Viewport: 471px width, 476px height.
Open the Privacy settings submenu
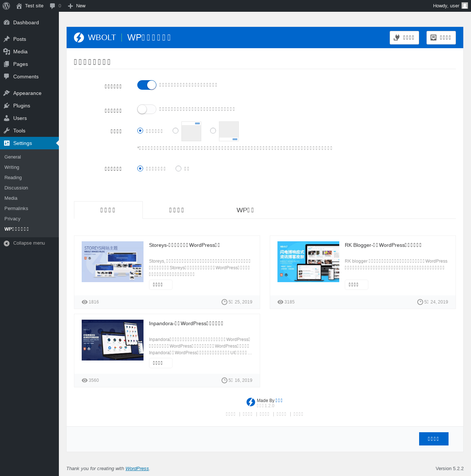pos(29,219)
